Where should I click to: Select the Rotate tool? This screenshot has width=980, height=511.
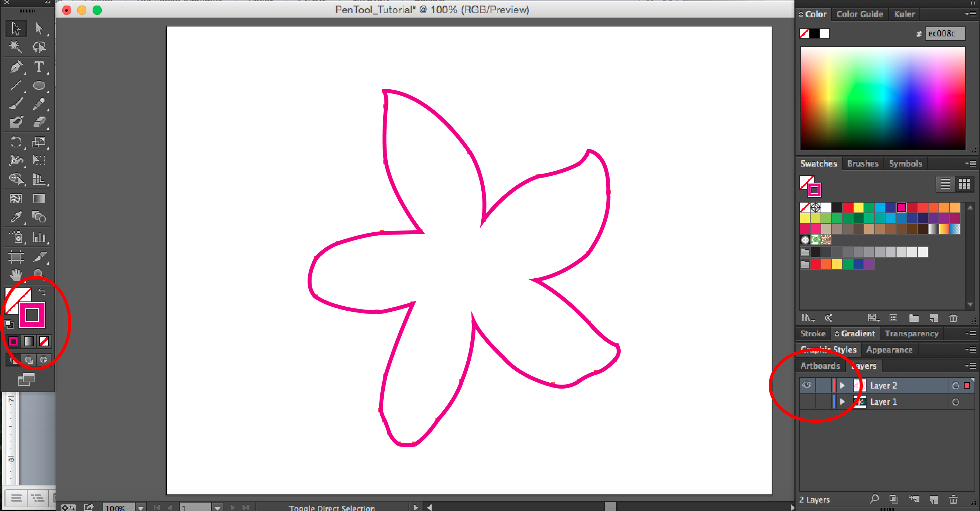point(16,142)
